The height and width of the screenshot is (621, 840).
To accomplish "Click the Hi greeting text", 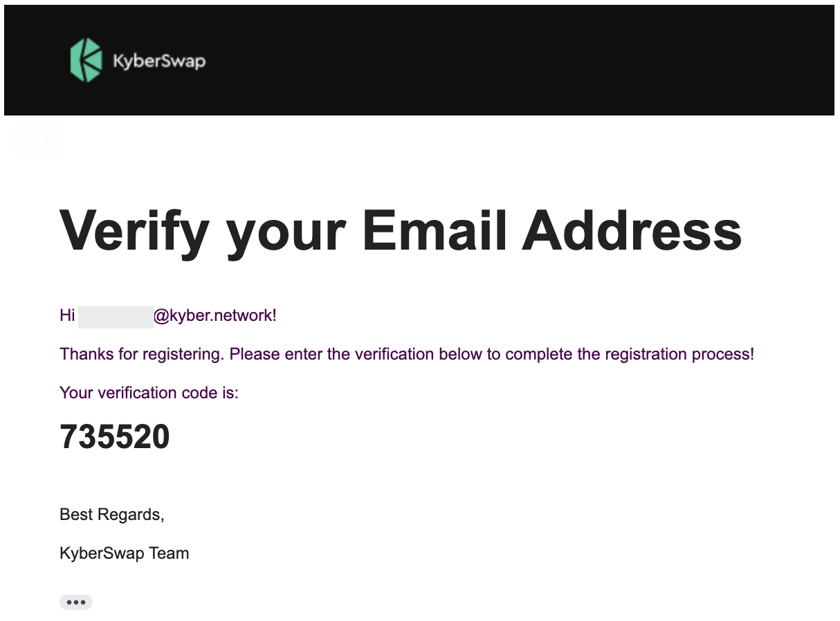I will pos(67,315).
